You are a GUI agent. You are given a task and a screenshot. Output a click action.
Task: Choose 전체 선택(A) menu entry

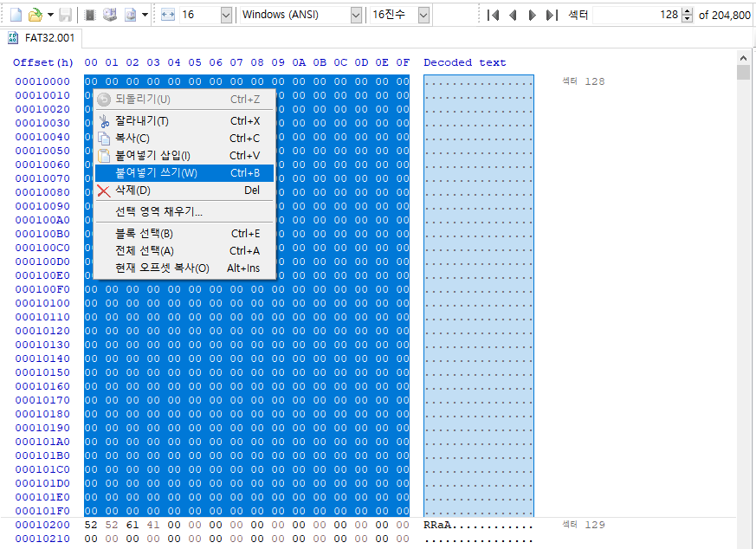tap(184, 251)
